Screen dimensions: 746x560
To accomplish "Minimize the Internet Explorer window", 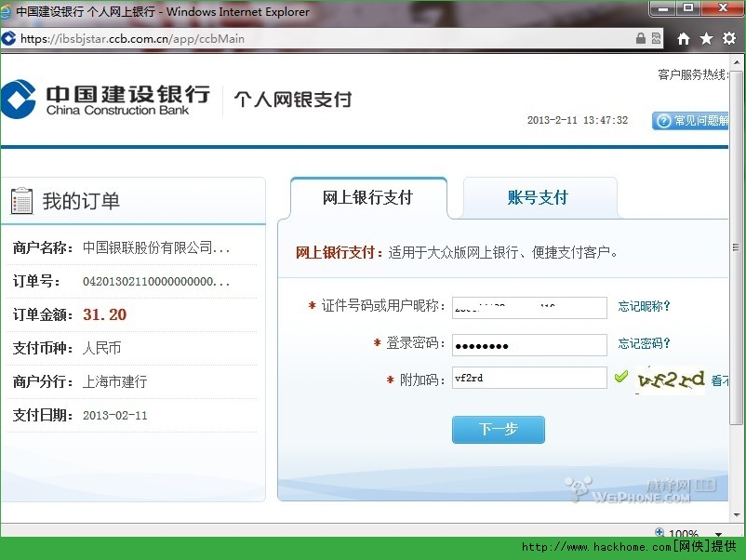I will point(662,8).
